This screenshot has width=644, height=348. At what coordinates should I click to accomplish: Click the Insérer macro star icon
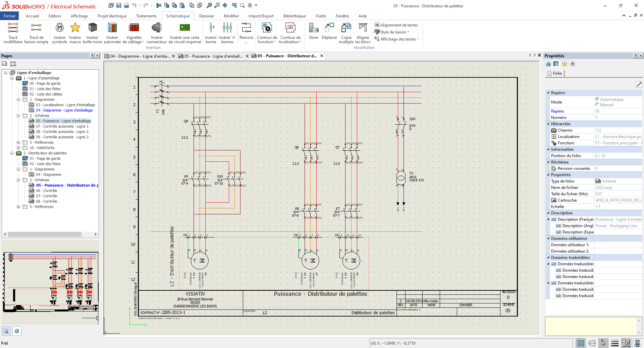point(75,27)
